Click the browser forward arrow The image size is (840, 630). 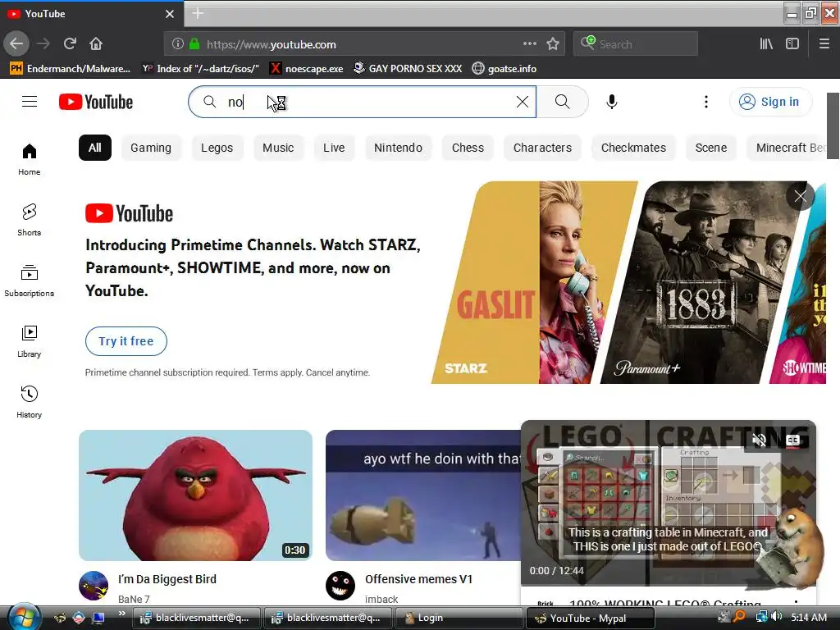[x=43, y=44]
